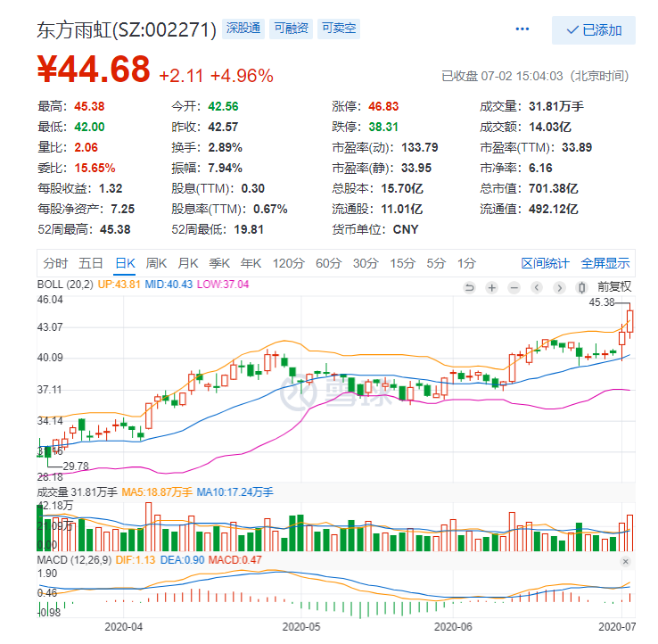Click MACD:0.47 value
The width and height of the screenshot is (658, 644).
(235, 560)
